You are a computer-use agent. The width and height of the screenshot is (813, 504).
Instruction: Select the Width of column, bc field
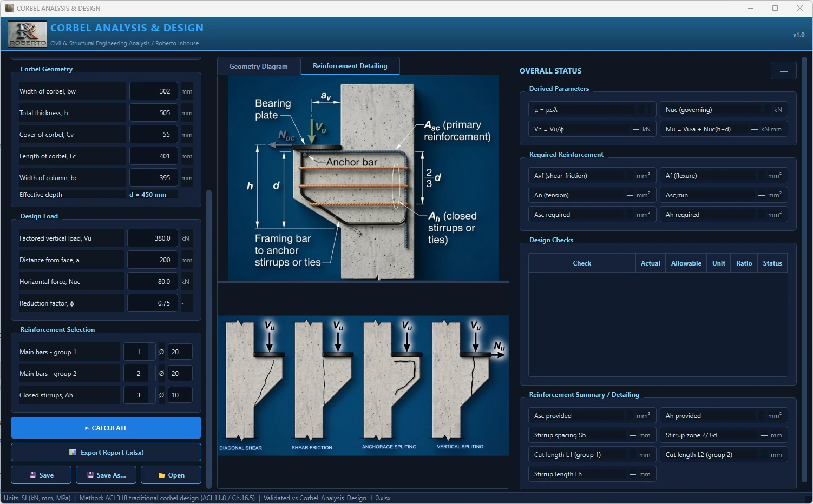154,177
